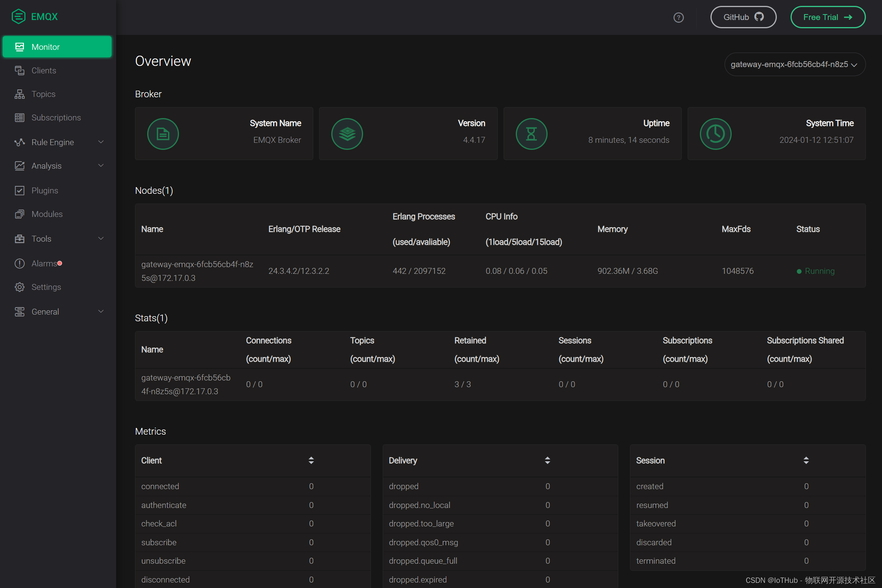Click the Monitor sidebar icon
This screenshot has width=882, height=588.
pos(19,47)
